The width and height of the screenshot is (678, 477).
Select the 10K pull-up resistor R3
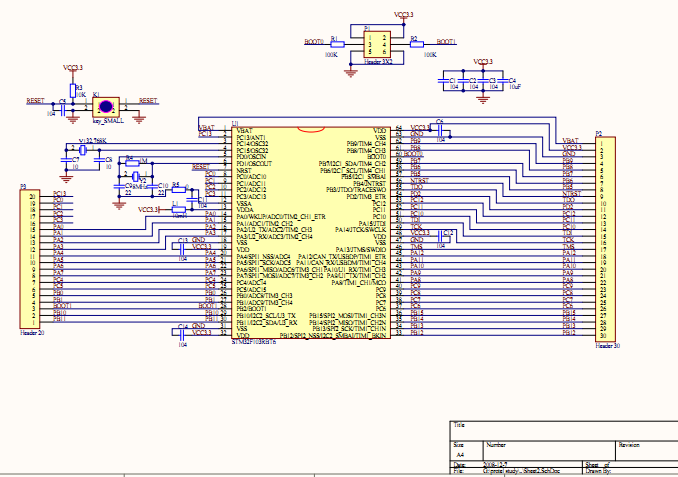coord(73,91)
